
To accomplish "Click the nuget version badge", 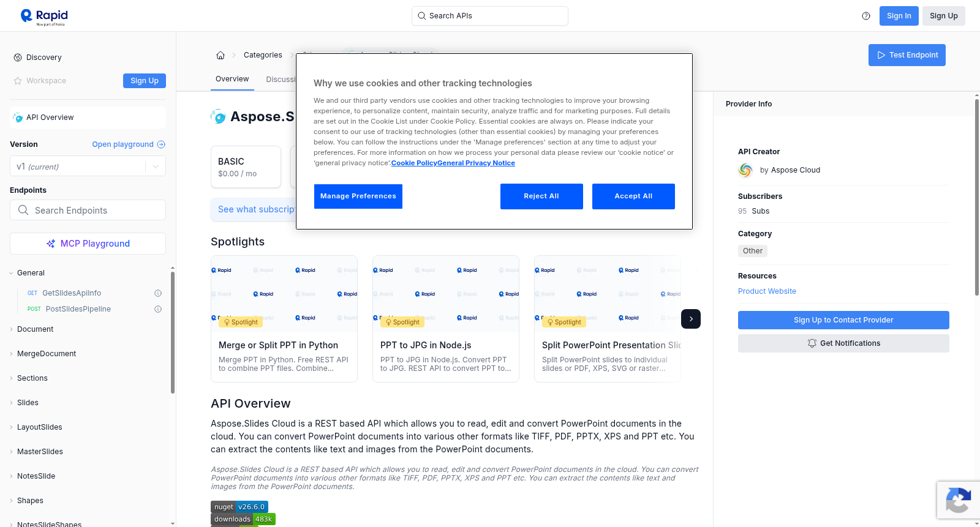I will (239, 507).
